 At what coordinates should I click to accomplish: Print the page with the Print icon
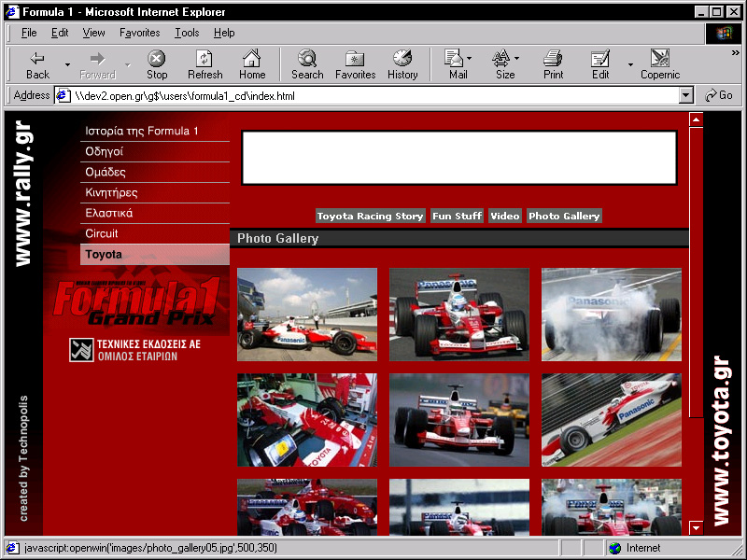click(553, 64)
